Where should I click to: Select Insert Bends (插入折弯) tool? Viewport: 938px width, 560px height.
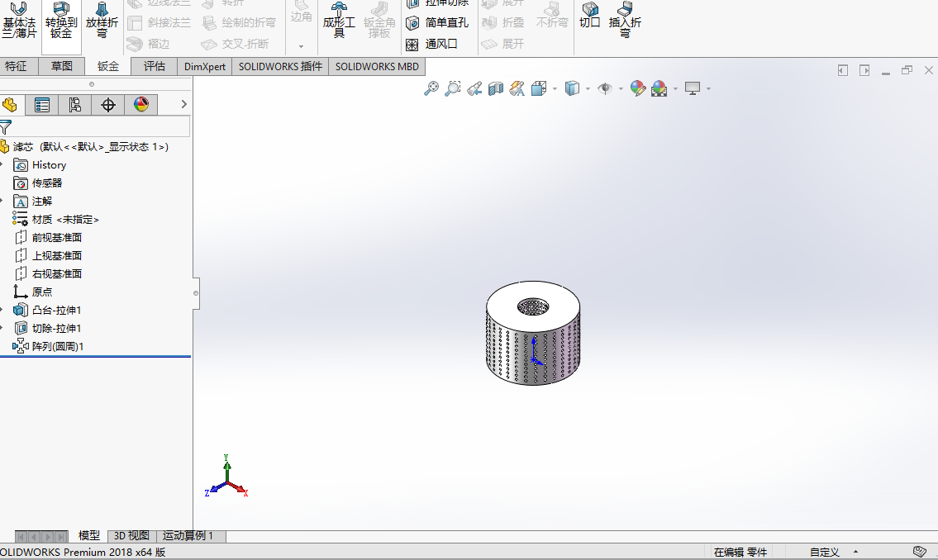click(625, 20)
